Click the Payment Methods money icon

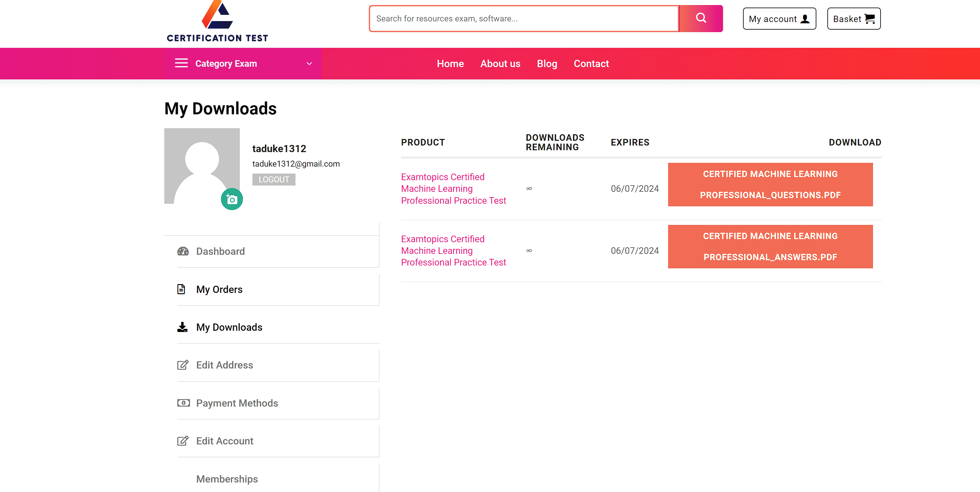[183, 403]
